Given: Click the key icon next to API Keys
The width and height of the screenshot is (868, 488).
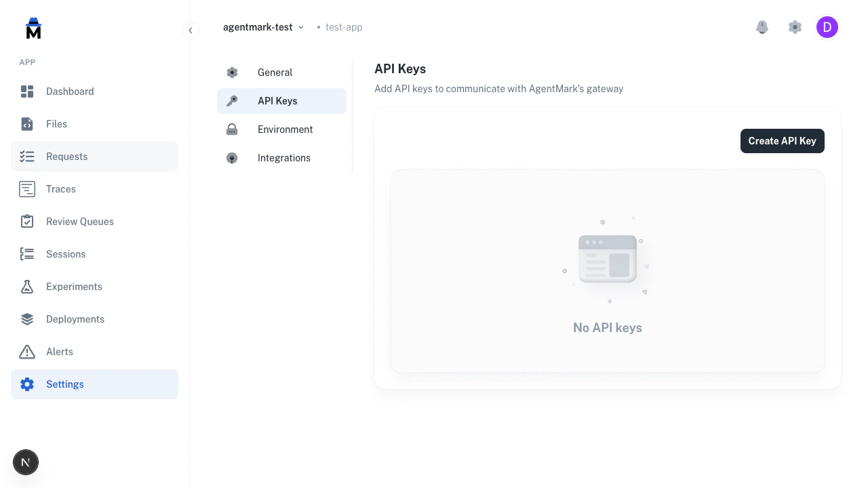Looking at the screenshot, I should point(232,100).
